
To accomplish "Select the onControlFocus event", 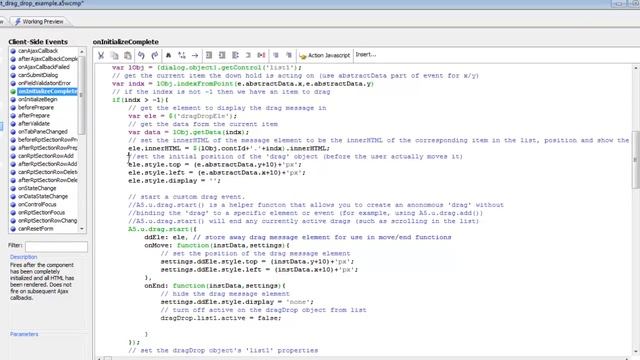I will 37,204.
